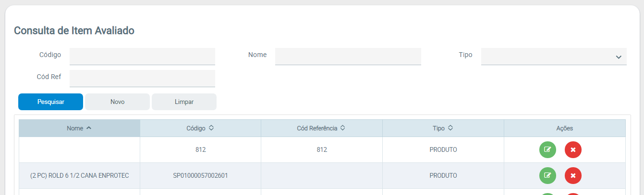This screenshot has height=195, width=644.
Task: Click the 812 Cód Referência cell
Action: click(322, 150)
